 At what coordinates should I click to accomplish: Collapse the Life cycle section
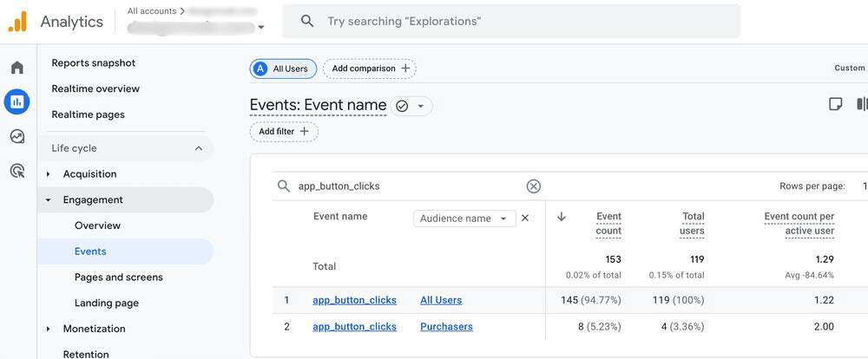(198, 148)
